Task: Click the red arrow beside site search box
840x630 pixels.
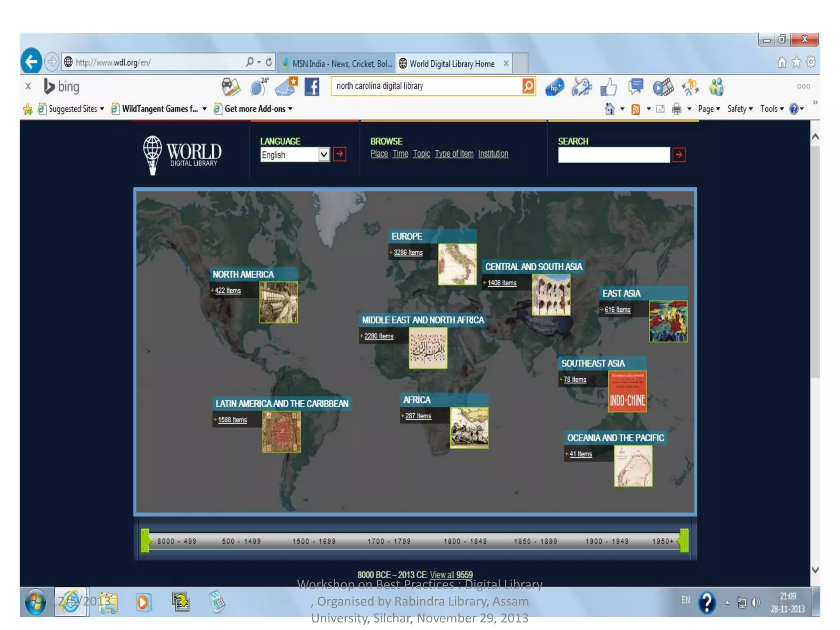Action: (x=679, y=155)
